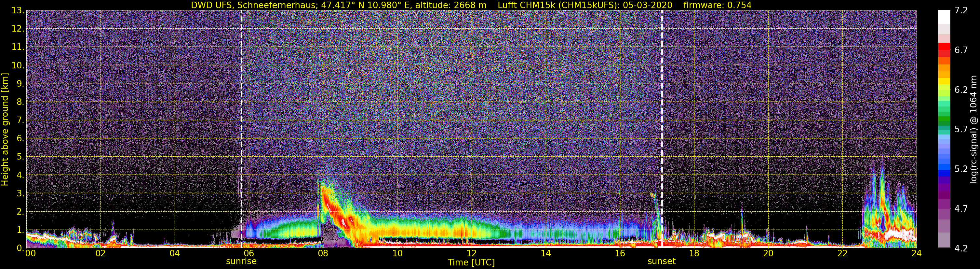Click the '10' tick on the time axis
The image size is (980, 269).
[x=397, y=253]
